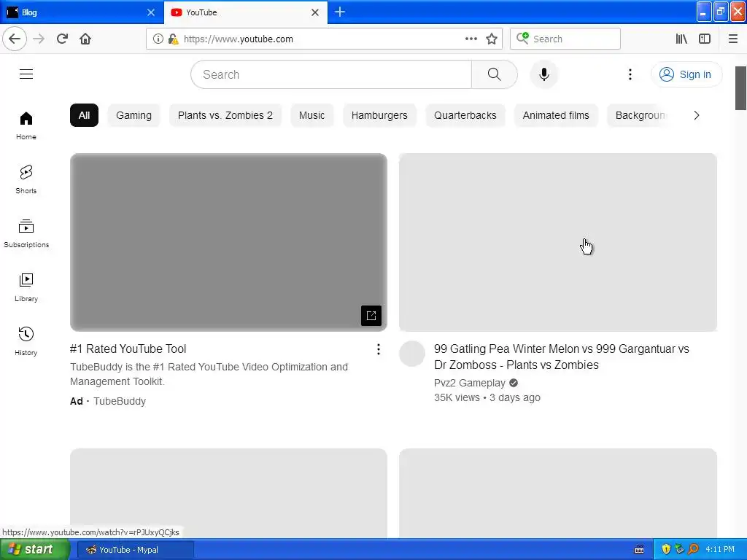Click the YouTube search magnifier button
Screen dimensions: 747x560
tap(494, 74)
